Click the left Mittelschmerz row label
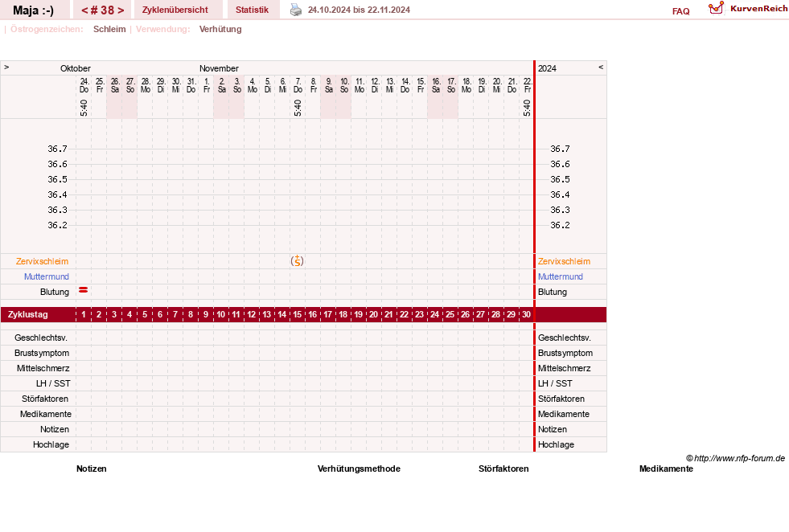Image resolution: width=789 pixels, height=532 pixels. [x=43, y=368]
